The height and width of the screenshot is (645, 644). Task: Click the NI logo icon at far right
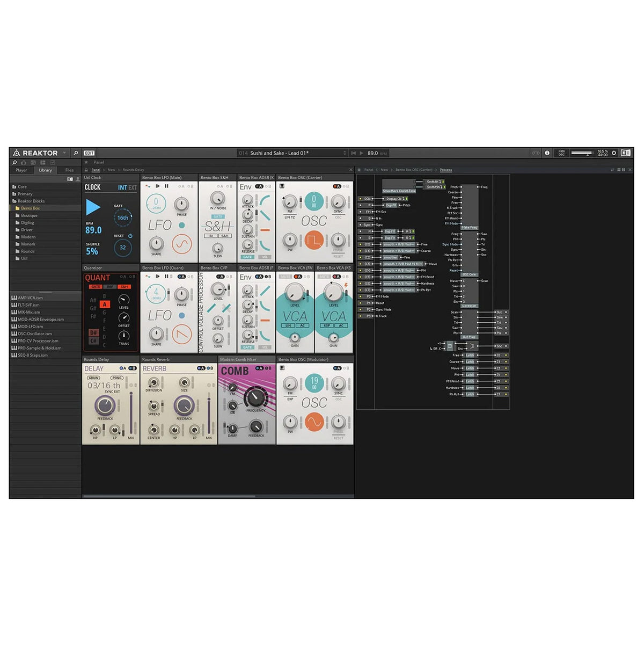[626, 153]
